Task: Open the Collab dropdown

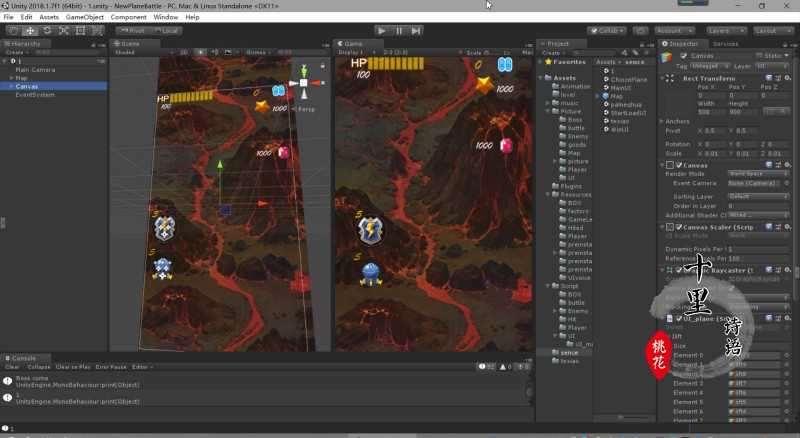Action: click(x=607, y=31)
